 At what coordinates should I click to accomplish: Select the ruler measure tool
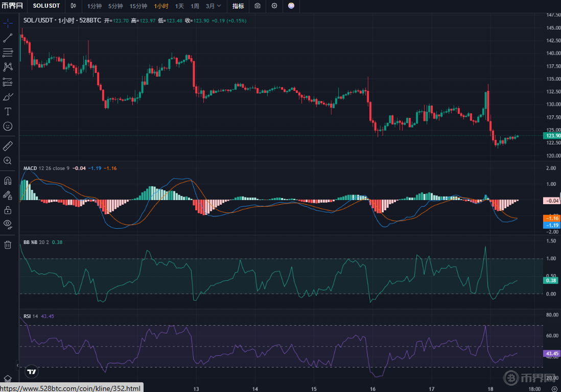click(8, 146)
